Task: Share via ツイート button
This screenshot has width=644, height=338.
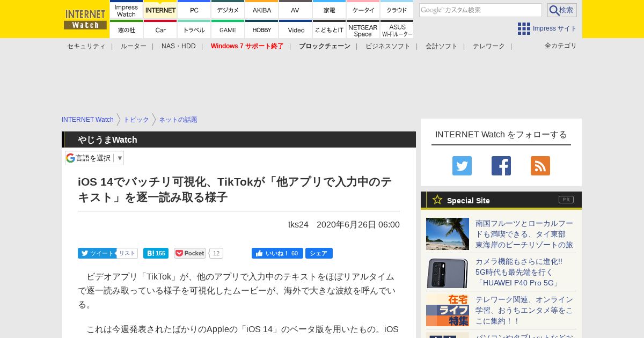Action: [97, 253]
